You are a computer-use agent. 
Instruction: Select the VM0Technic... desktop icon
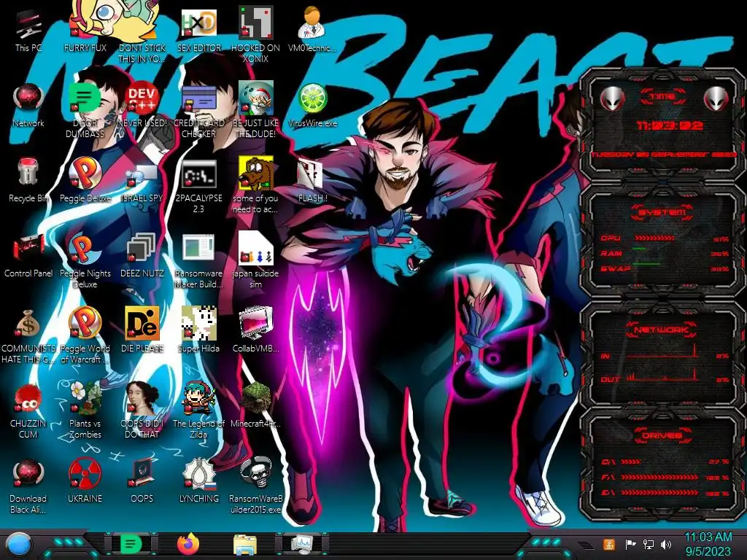click(x=312, y=31)
